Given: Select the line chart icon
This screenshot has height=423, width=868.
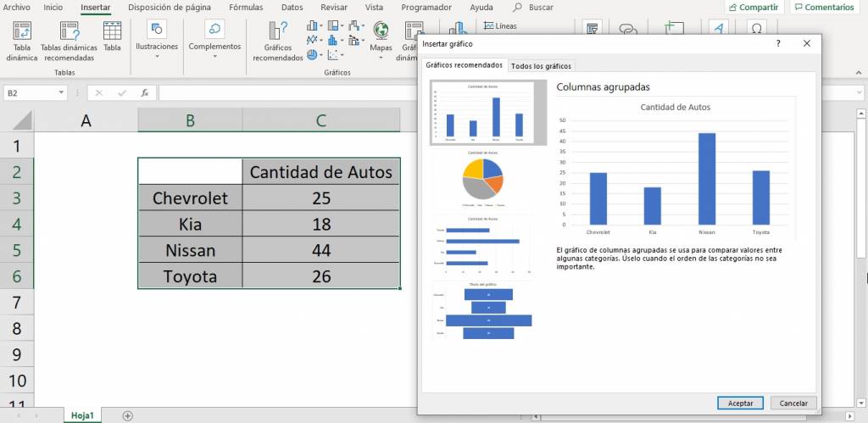Looking at the screenshot, I should point(312,40).
